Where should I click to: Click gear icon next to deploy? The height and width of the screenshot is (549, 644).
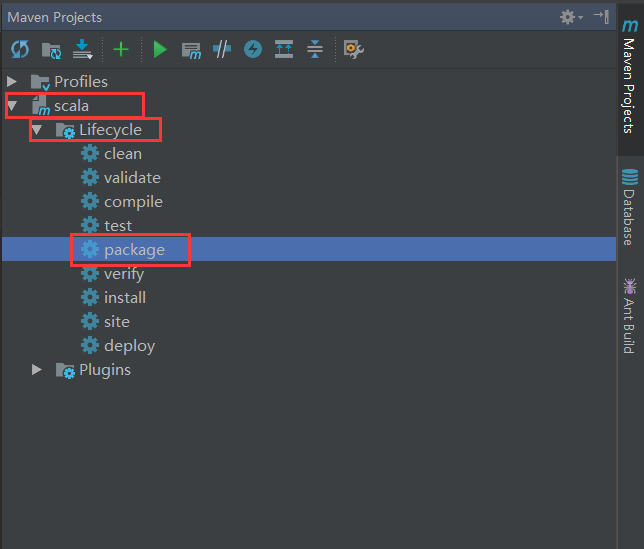click(90, 345)
